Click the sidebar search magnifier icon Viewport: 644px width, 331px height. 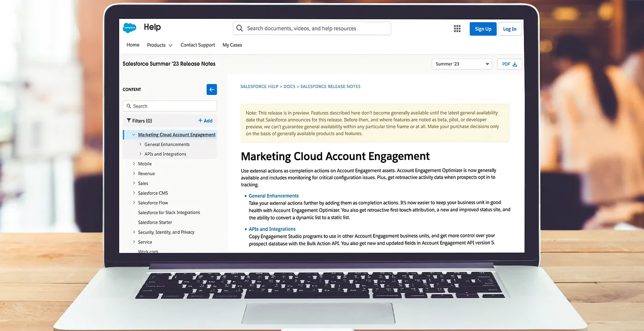[x=128, y=106]
